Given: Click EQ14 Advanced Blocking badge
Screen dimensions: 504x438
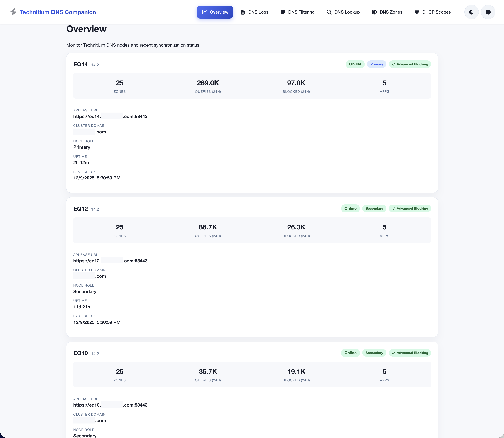Looking at the screenshot, I should pyautogui.click(x=410, y=64).
